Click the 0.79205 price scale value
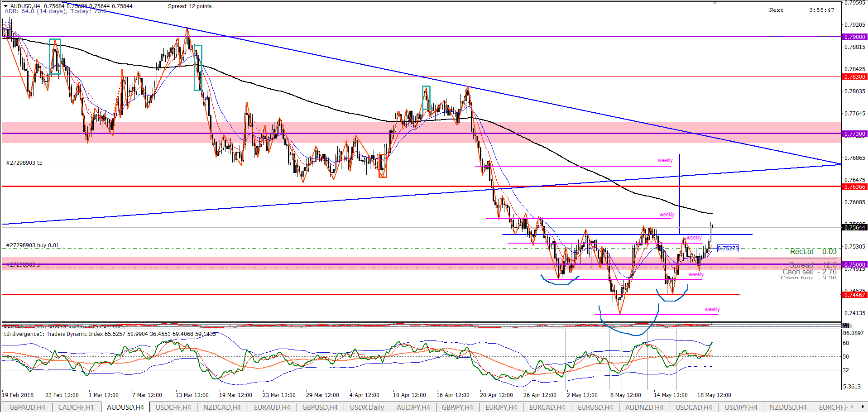 [x=854, y=25]
